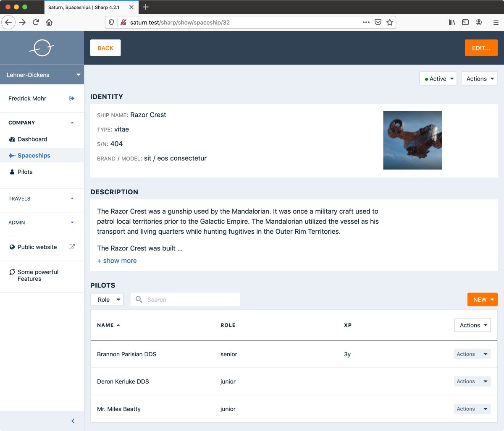504x431 pixels.
Task: Reload the page with the refresh icon
Action: tap(36, 22)
